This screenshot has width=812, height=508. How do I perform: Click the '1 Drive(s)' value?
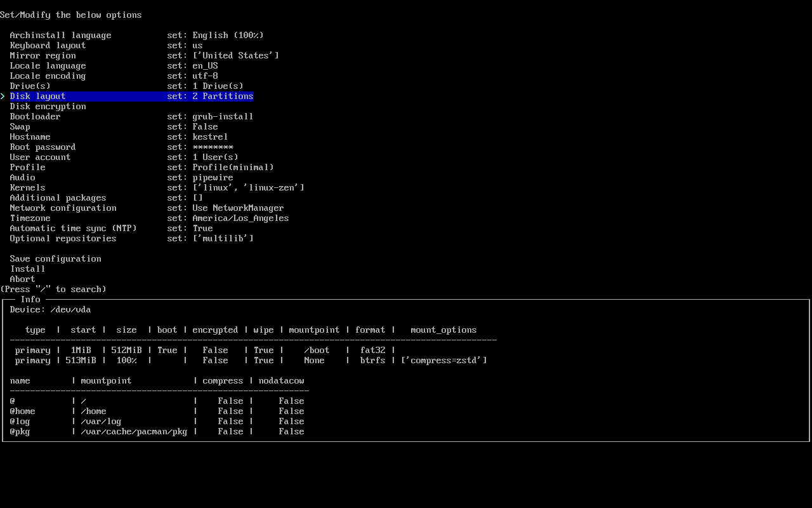pyautogui.click(x=218, y=86)
